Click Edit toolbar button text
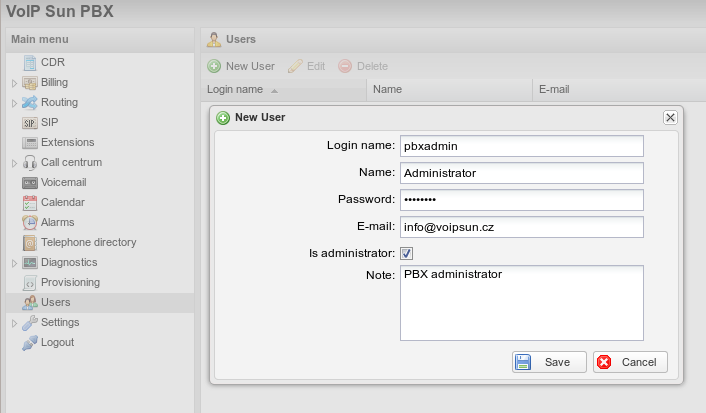The width and height of the screenshot is (706, 413). [316, 66]
